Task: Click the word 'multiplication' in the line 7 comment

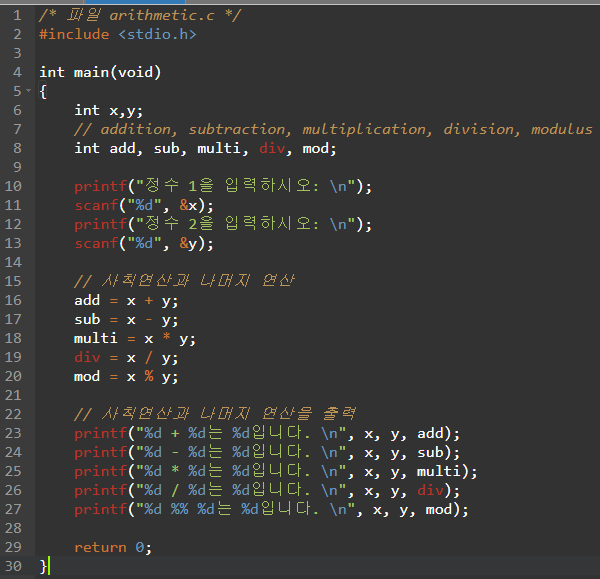Action: point(367,129)
